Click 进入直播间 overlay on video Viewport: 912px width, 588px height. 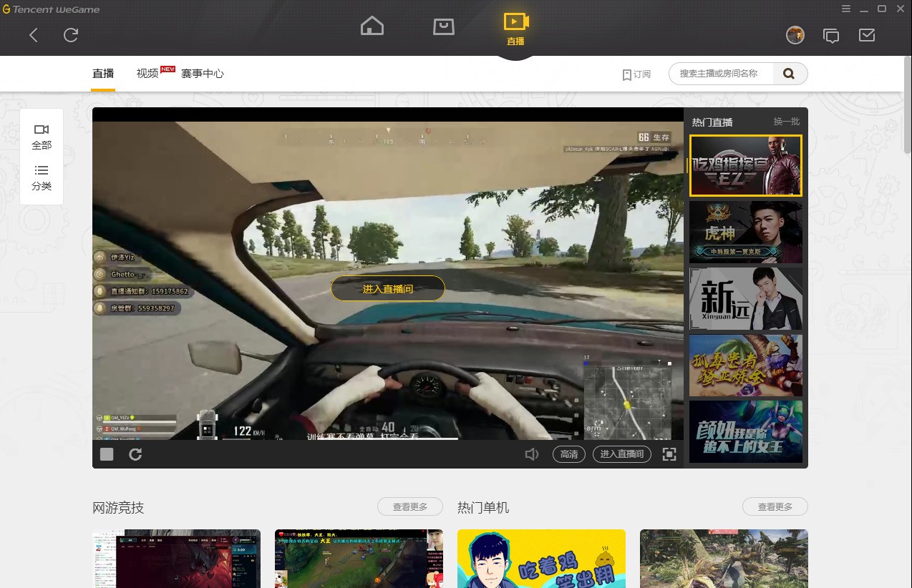click(388, 288)
